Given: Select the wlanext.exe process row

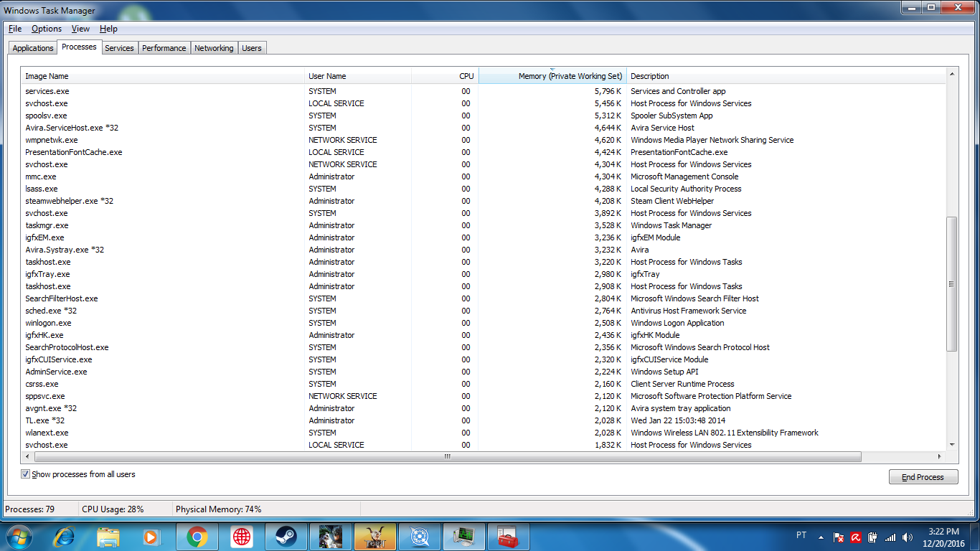Looking at the screenshot, I should 484,433.
